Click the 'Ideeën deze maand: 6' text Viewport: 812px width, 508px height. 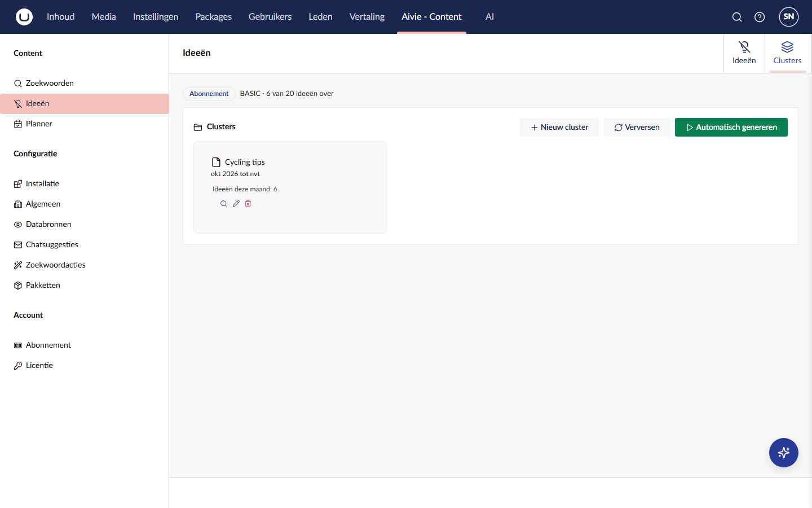(x=245, y=189)
